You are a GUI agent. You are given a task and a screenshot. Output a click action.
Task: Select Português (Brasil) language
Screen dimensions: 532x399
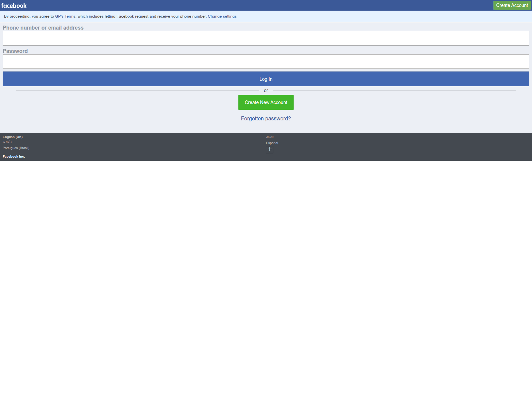pyautogui.click(x=16, y=148)
